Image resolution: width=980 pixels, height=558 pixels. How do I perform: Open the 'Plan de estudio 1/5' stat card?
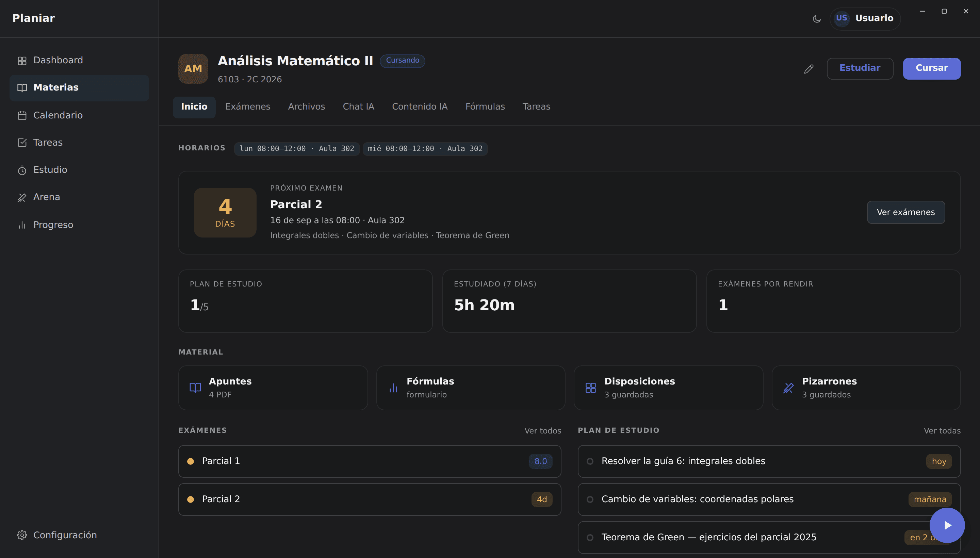point(305,301)
